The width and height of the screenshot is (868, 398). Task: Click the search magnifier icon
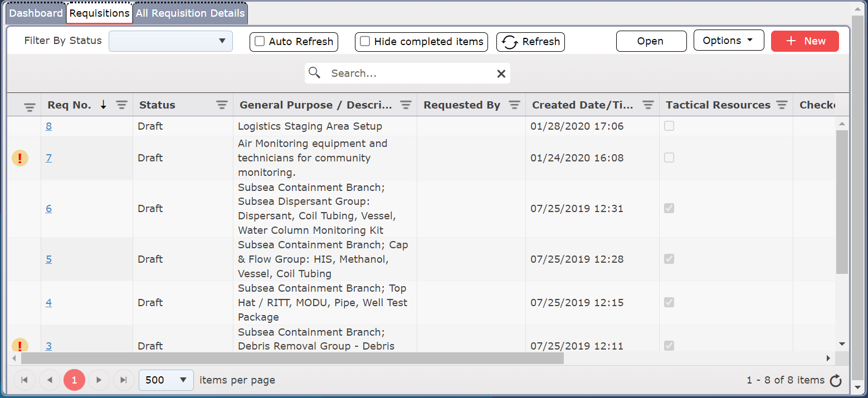(x=314, y=73)
